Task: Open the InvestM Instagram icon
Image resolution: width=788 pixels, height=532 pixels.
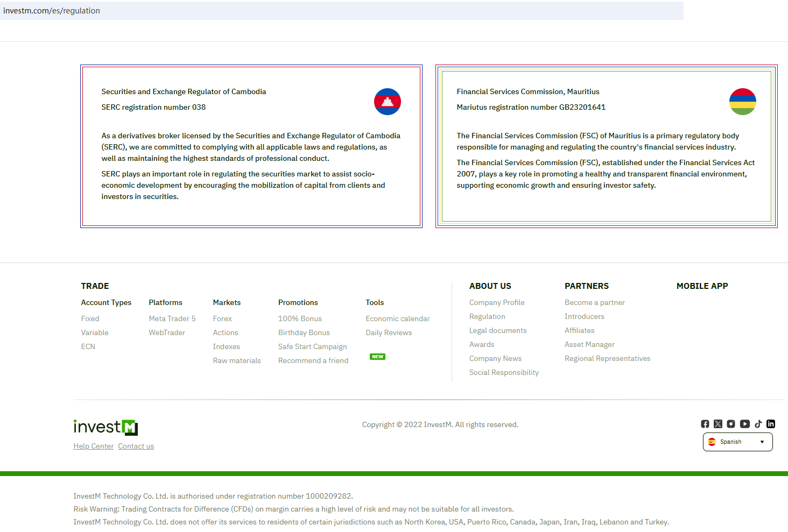Action: 731,424
